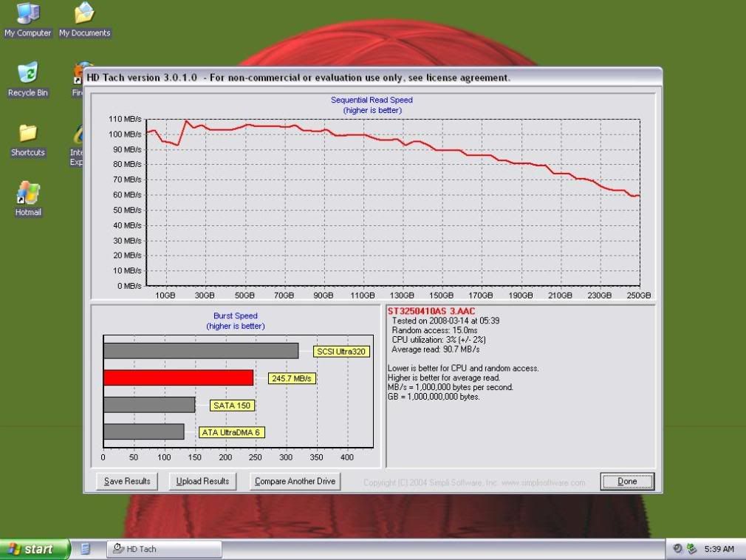Viewport: 746px width, 560px height.
Task: Click the SATA 150 label
Action: pyautogui.click(x=232, y=406)
